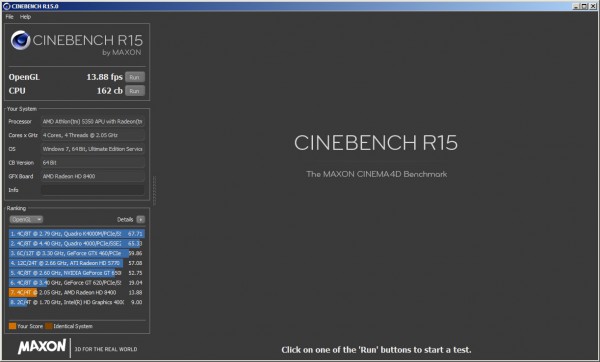The width and height of the screenshot is (600, 362).
Task: Minimize the Cinebench window
Action: (576, 6)
